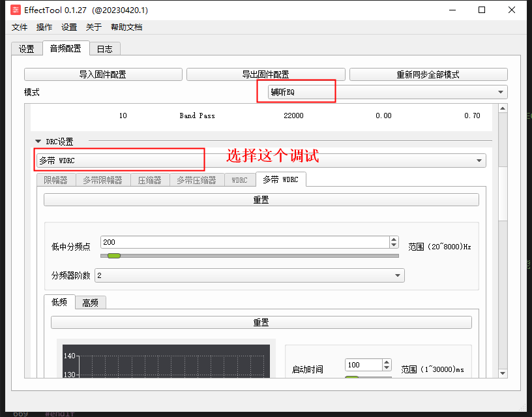
Task: Click the scroll down arrow of the config panel
Action: (x=503, y=373)
